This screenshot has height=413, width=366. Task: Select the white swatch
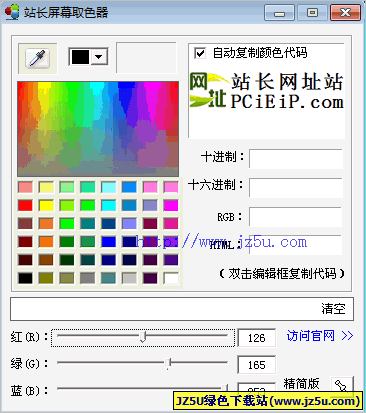click(x=171, y=278)
